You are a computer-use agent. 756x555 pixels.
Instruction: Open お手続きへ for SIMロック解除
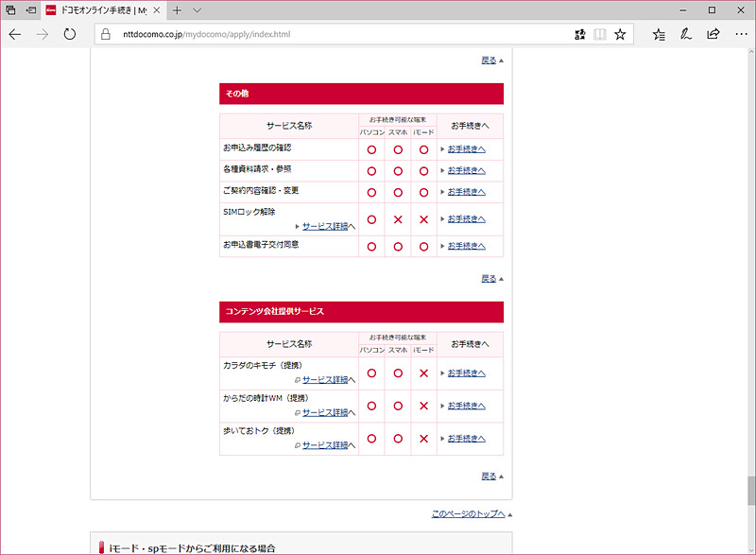click(x=466, y=219)
